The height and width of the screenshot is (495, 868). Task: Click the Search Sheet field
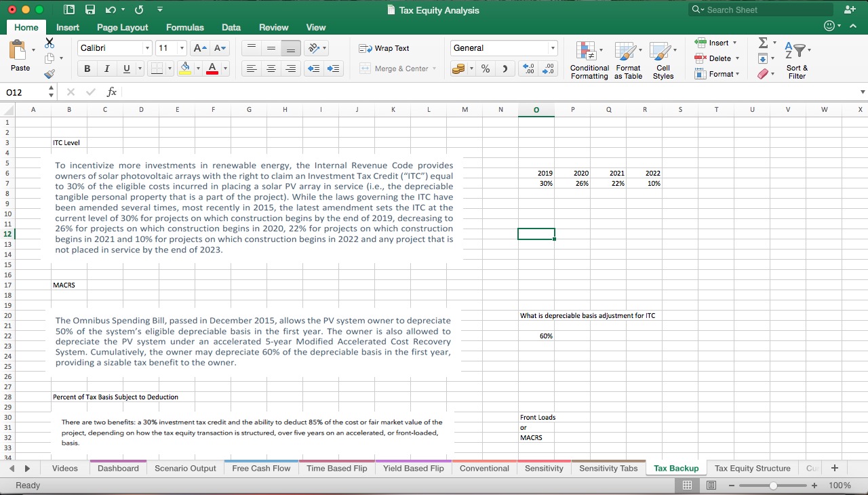[759, 9]
